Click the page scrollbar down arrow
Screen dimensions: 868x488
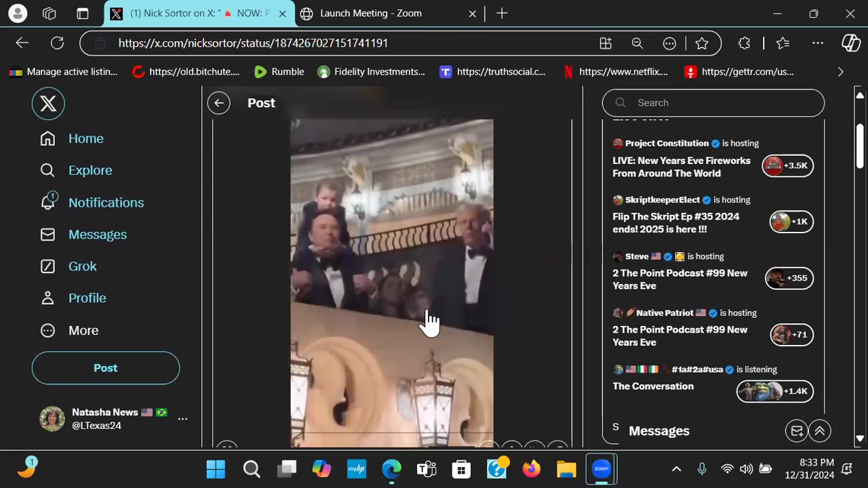[x=860, y=439]
